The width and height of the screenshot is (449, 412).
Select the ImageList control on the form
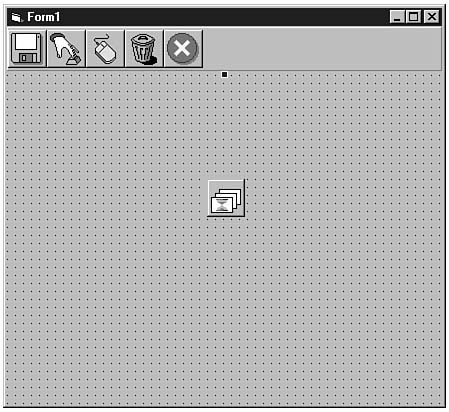226,198
